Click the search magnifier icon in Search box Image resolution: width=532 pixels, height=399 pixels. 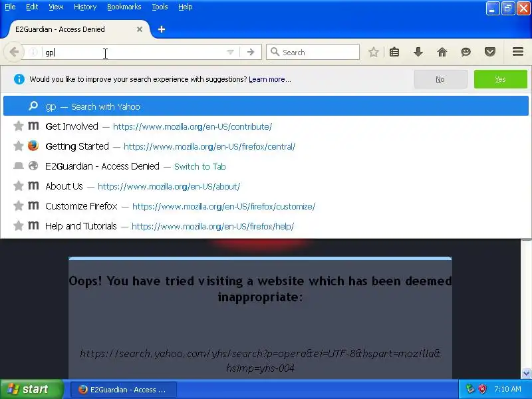[x=275, y=52]
